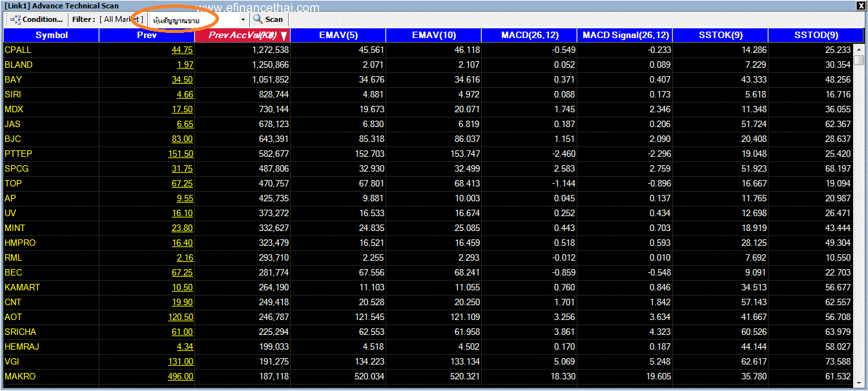Open UV previous price link 16.10
This screenshot has height=391, width=868.
click(182, 213)
